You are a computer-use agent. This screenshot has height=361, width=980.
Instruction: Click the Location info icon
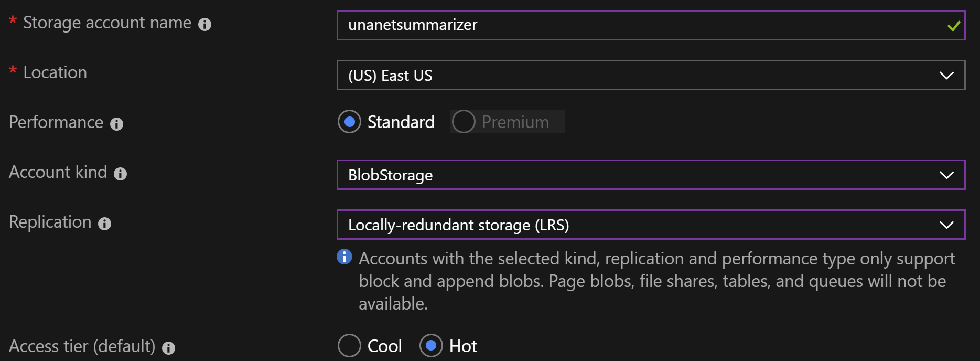pos(103,73)
